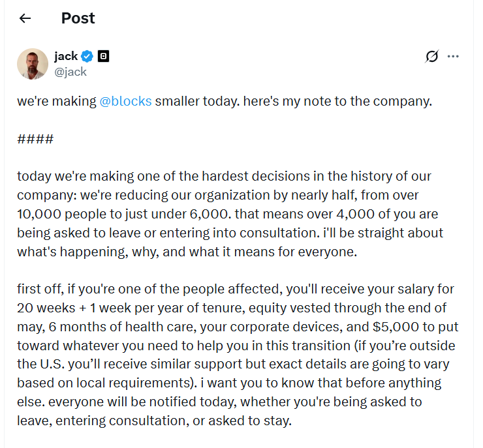Screen dimensions: 483x448
Task: Click the display name "jack"
Action: click(x=66, y=56)
